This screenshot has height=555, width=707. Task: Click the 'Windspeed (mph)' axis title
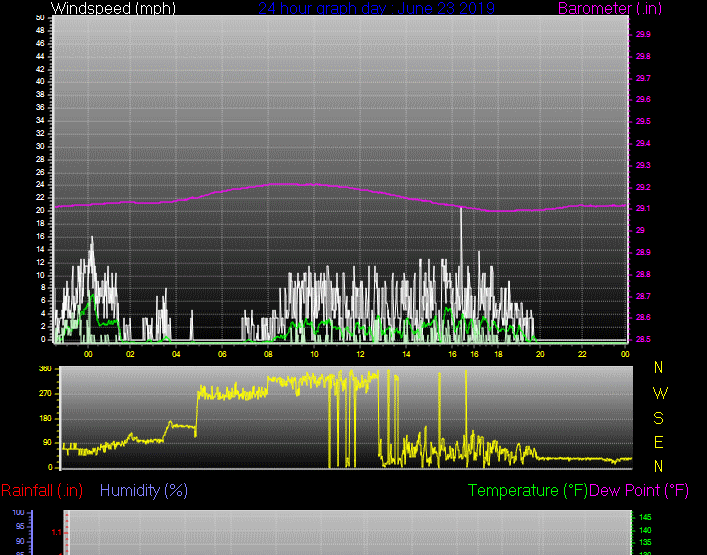pyautogui.click(x=113, y=8)
